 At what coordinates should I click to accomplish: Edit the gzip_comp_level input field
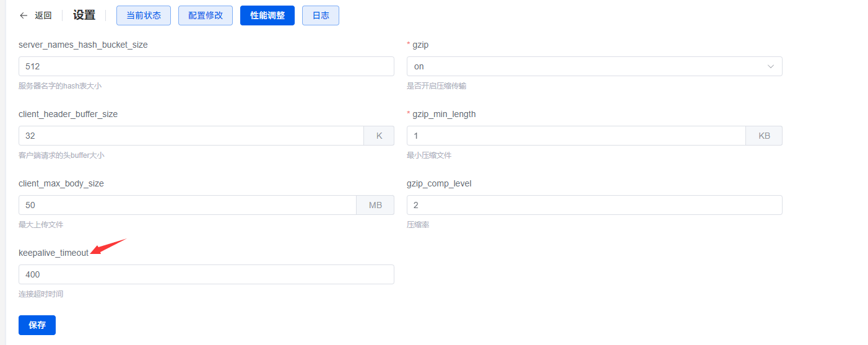594,205
